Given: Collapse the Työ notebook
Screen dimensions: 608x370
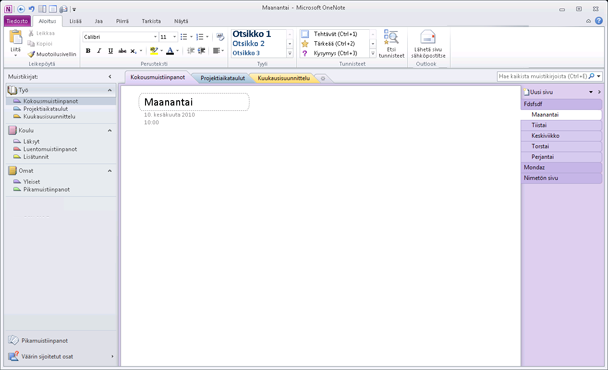Looking at the screenshot, I should pos(110,90).
